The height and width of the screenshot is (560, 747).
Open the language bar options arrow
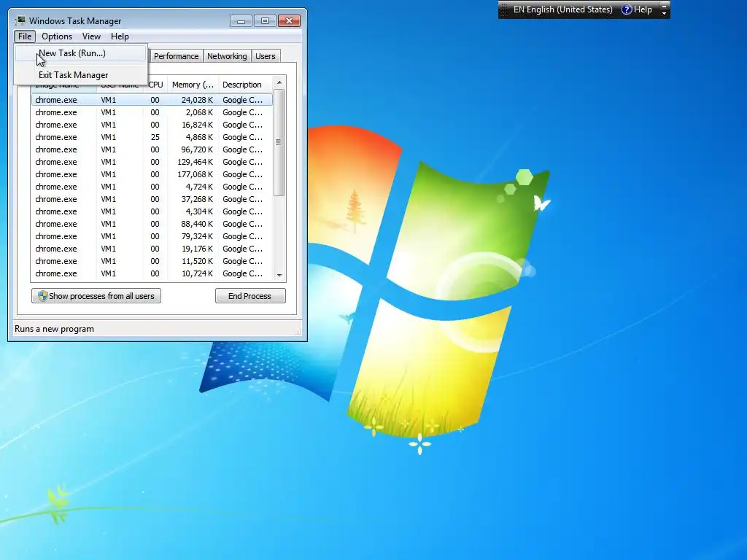tap(664, 13)
